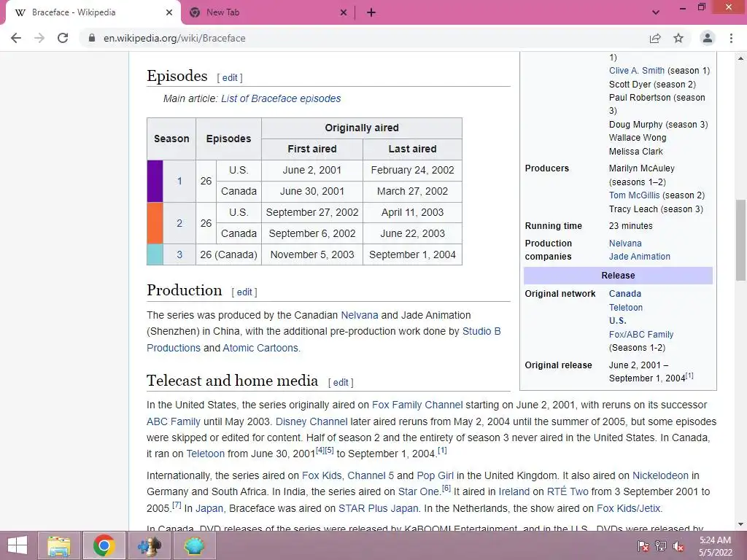Open File Explorer from the taskbar
Viewport: 747px width, 560px height.
coord(59,545)
